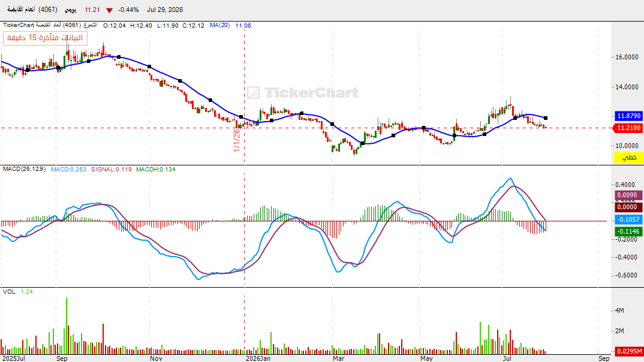The width and height of the screenshot is (644, 362).
Task: Click the 1/1/26 vertical date marker label
Action: 237,140
